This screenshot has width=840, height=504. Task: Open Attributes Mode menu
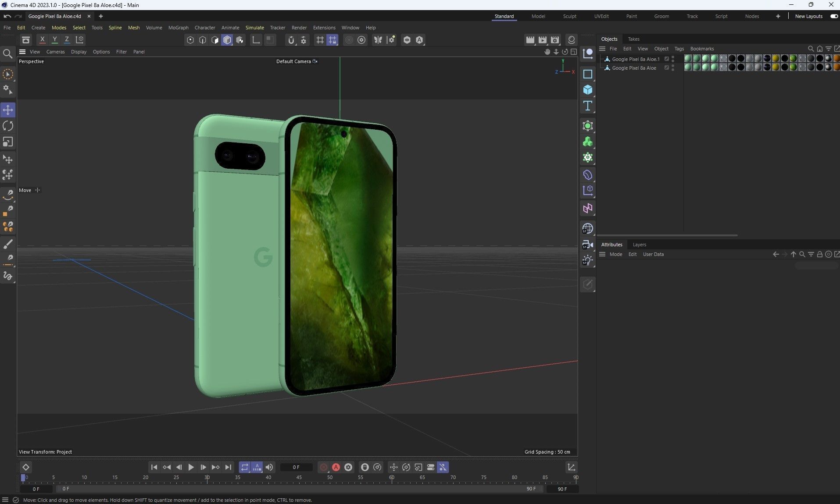click(615, 254)
